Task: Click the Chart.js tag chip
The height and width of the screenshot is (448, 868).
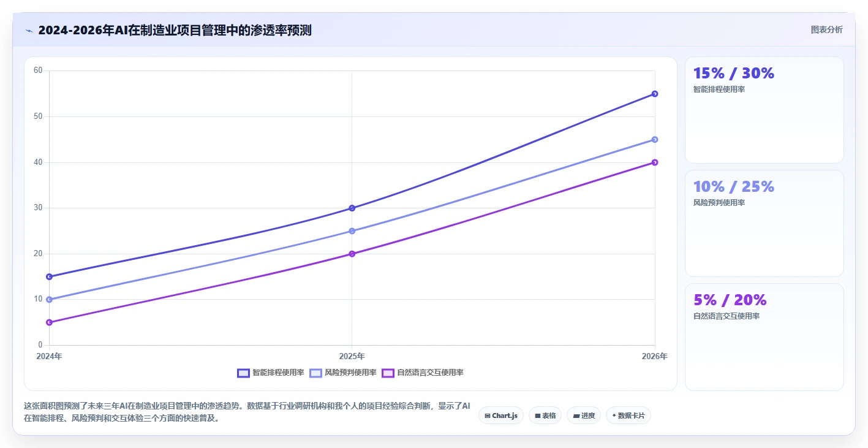Action: tap(501, 416)
